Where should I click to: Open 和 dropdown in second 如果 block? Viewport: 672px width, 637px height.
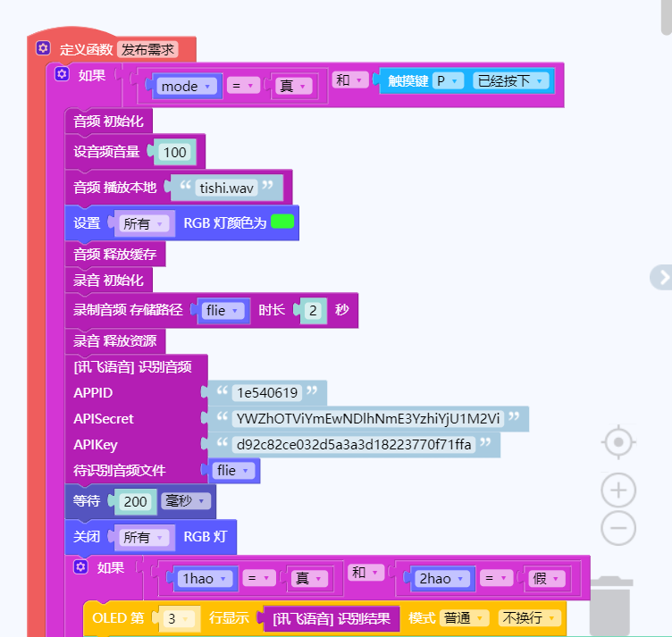pos(366,573)
